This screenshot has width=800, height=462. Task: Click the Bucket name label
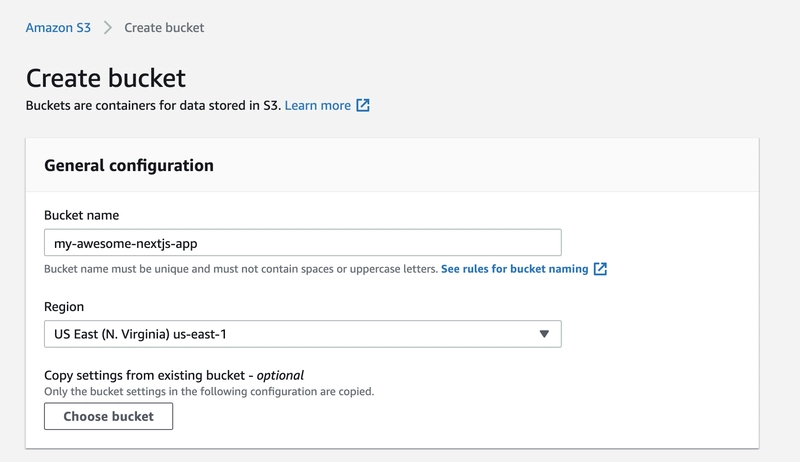[x=82, y=215]
